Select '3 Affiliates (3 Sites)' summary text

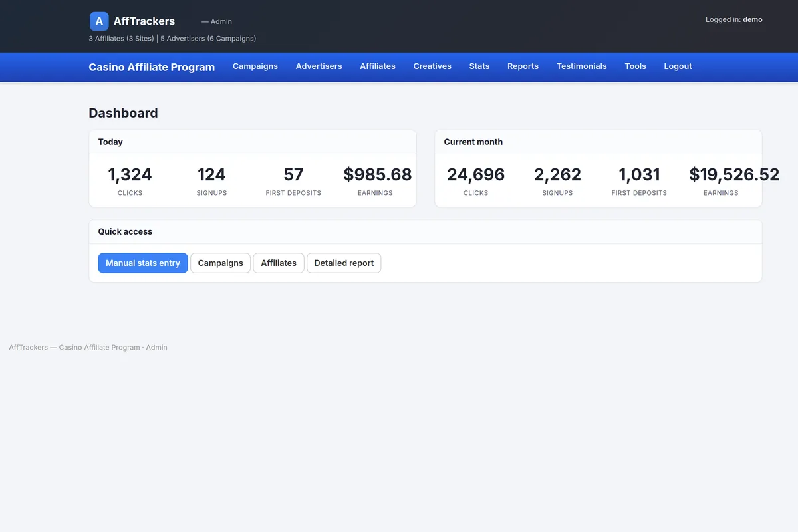coord(121,39)
